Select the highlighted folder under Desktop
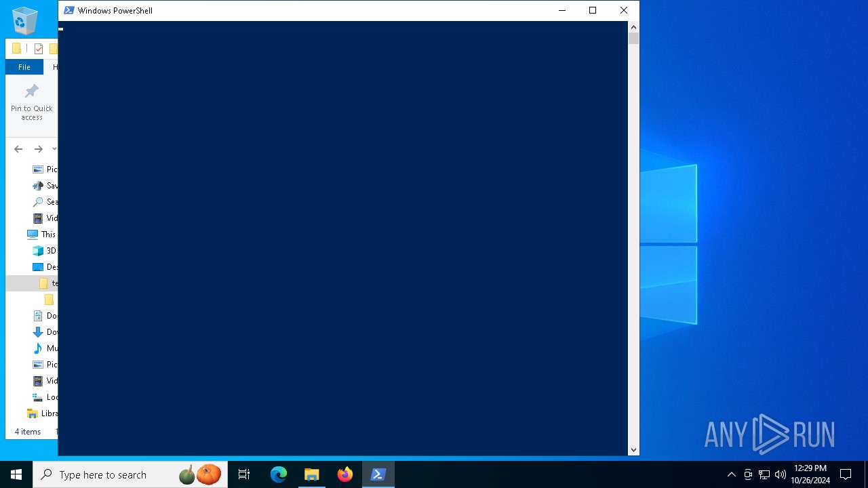This screenshot has height=488, width=868. coord(32,283)
